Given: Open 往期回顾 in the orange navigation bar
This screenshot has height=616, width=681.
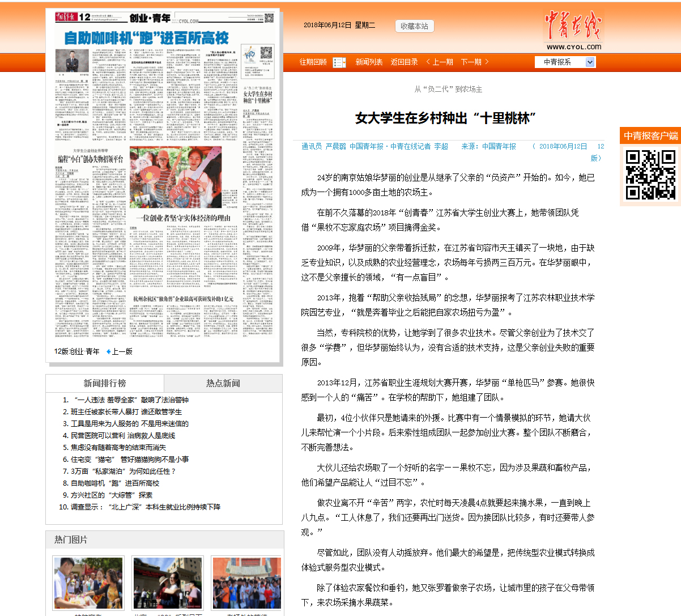Looking at the screenshot, I should pos(313,62).
